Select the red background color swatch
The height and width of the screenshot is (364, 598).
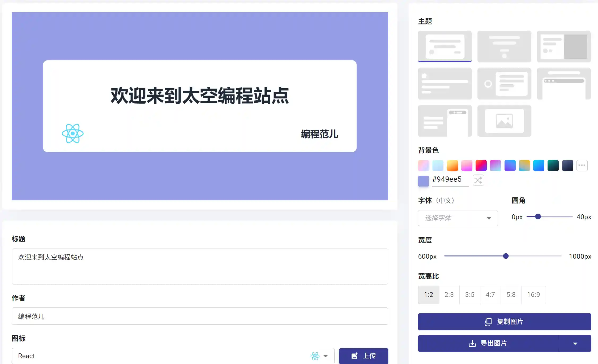(481, 165)
